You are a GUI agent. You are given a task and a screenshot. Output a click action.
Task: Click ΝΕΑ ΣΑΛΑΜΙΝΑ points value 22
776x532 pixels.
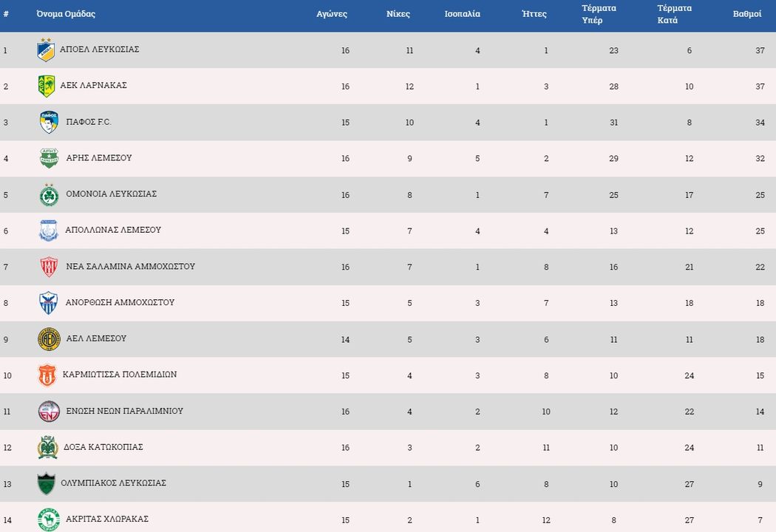pos(760,267)
